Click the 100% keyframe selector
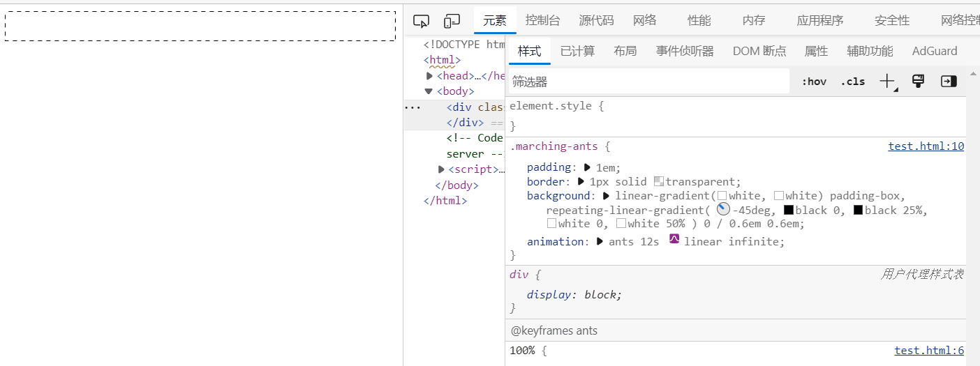This screenshot has width=980, height=366. (x=522, y=351)
